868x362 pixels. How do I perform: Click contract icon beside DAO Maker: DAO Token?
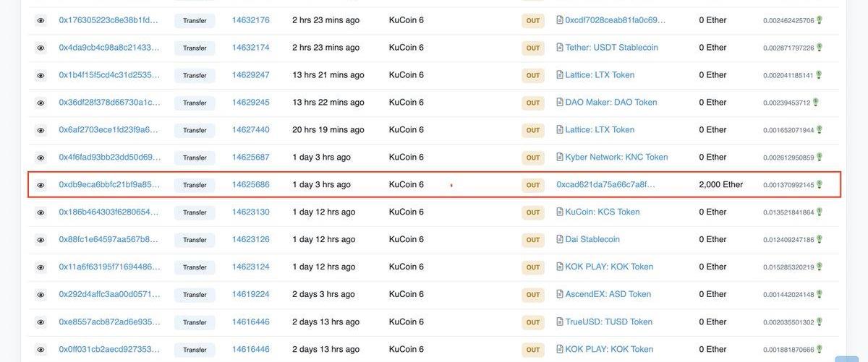click(x=559, y=103)
